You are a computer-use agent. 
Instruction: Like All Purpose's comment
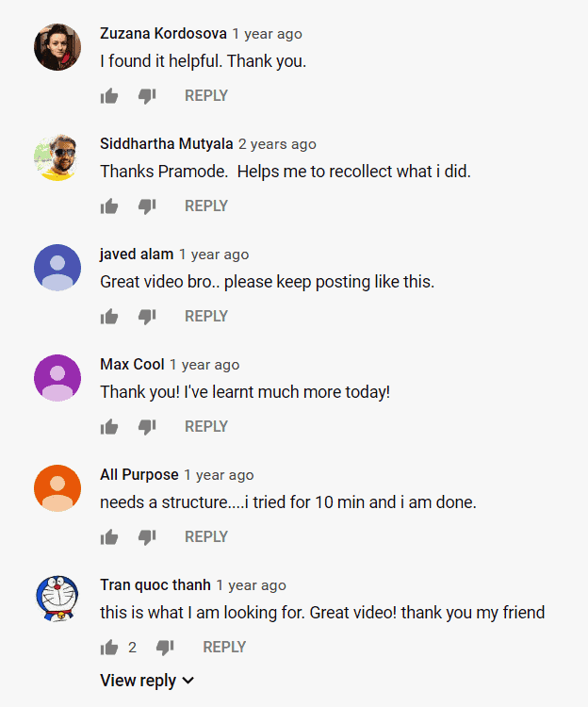(109, 537)
